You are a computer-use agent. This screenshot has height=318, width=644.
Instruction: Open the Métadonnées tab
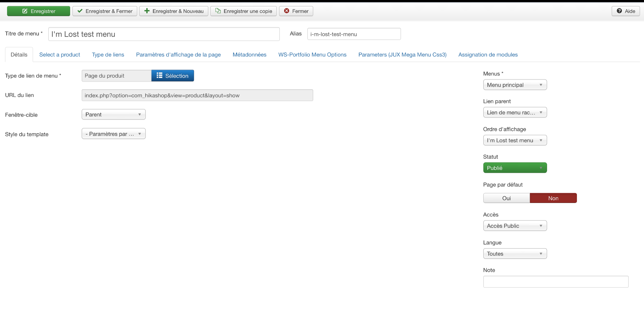click(250, 55)
